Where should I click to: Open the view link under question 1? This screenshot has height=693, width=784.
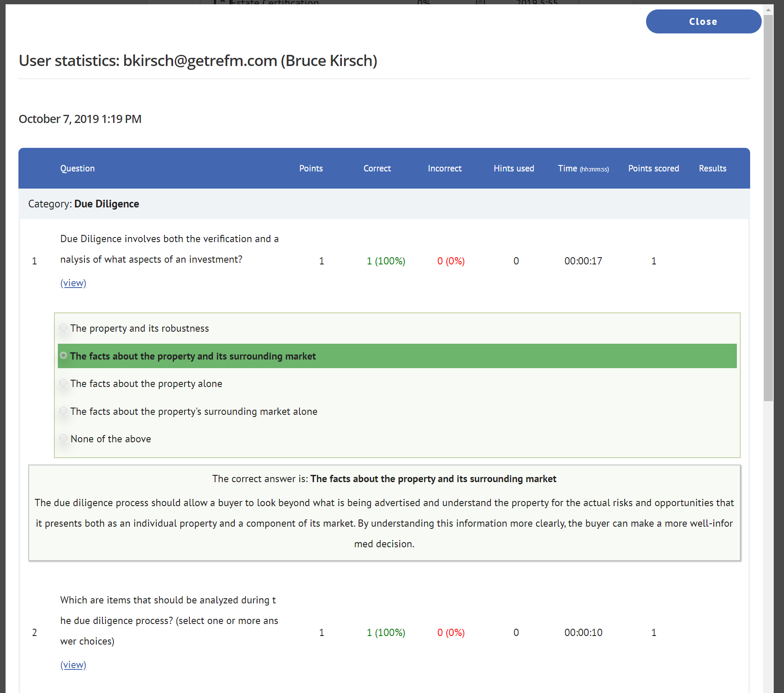pyautogui.click(x=73, y=283)
